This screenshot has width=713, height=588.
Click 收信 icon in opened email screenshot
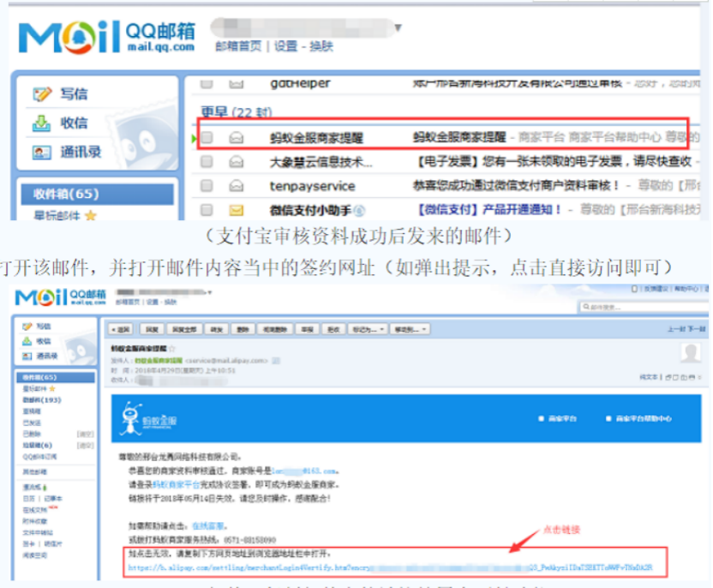[x=27, y=340]
